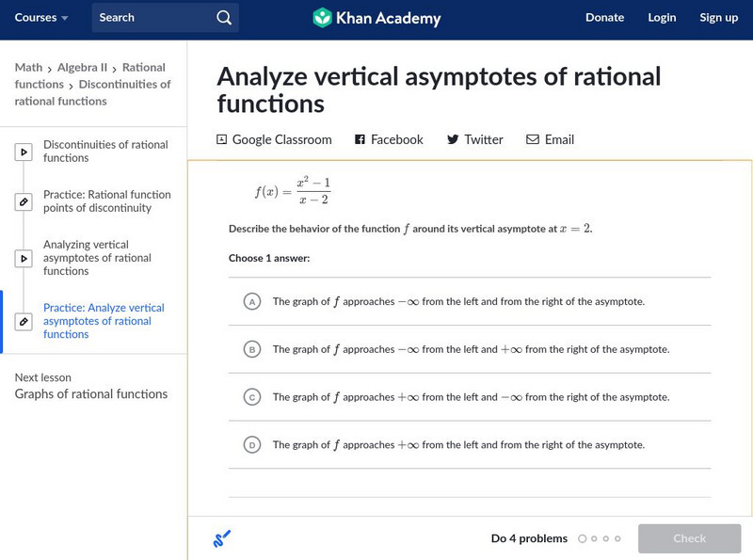Share via the Twitter bird icon

point(453,139)
